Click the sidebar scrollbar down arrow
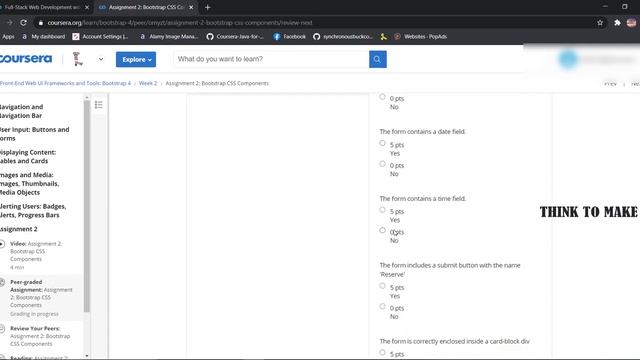Image resolution: width=640 pixels, height=360 pixels. [87, 356]
